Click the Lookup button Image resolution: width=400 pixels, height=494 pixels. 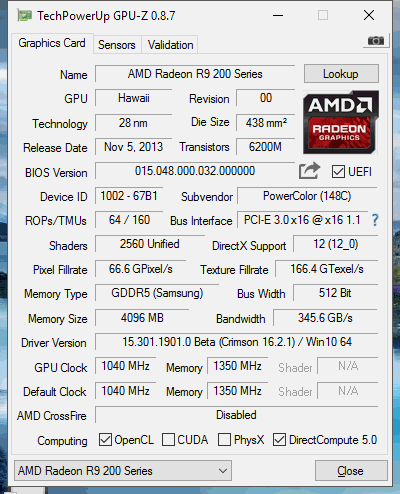coord(341,74)
